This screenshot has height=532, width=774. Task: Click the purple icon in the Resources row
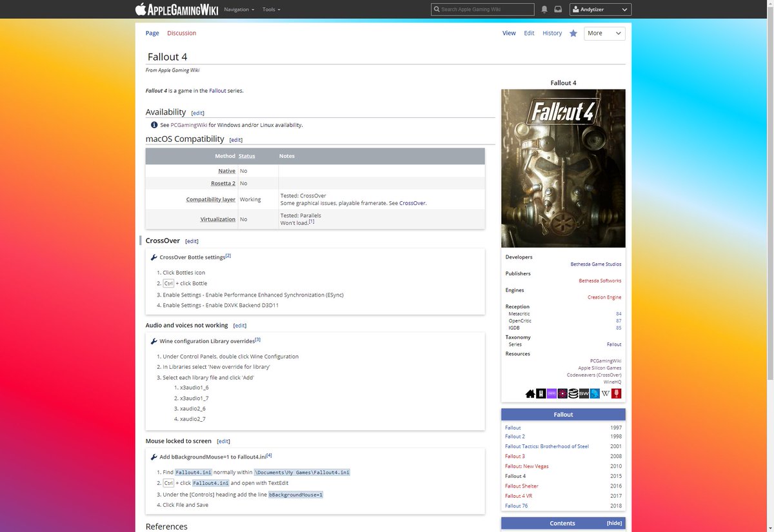click(551, 393)
